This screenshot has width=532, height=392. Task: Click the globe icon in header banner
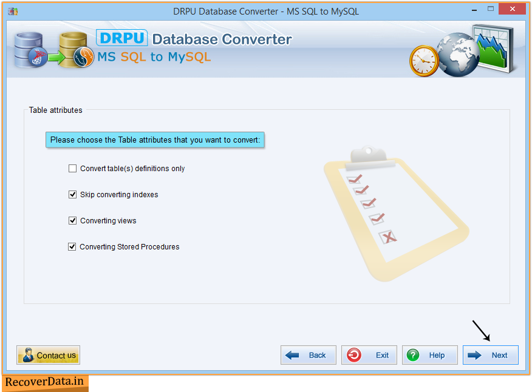point(458,55)
